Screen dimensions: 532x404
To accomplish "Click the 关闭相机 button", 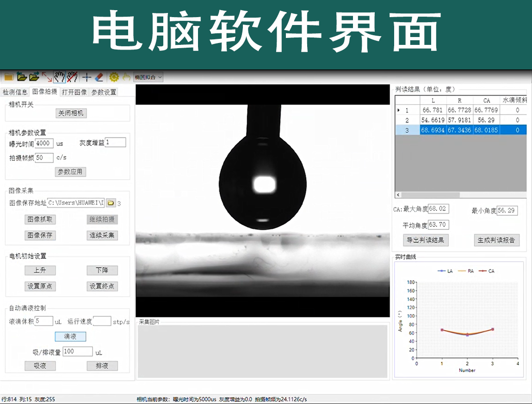I will coord(71,113).
